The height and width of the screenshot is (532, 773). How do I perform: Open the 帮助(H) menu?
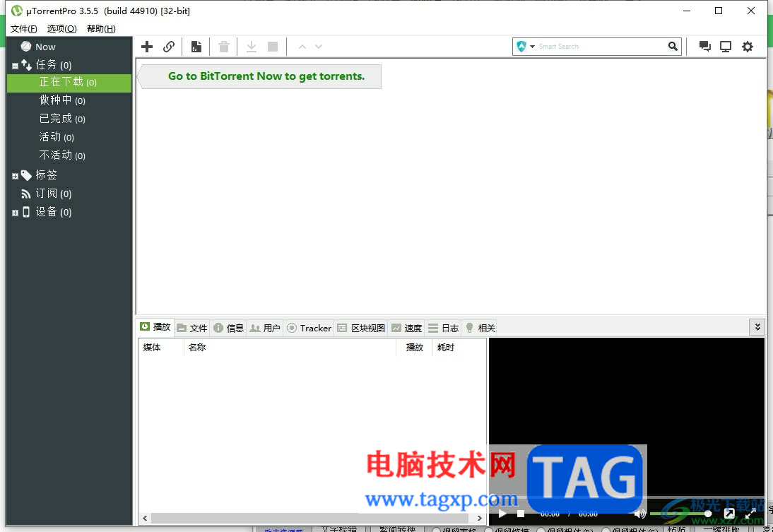(x=101, y=28)
